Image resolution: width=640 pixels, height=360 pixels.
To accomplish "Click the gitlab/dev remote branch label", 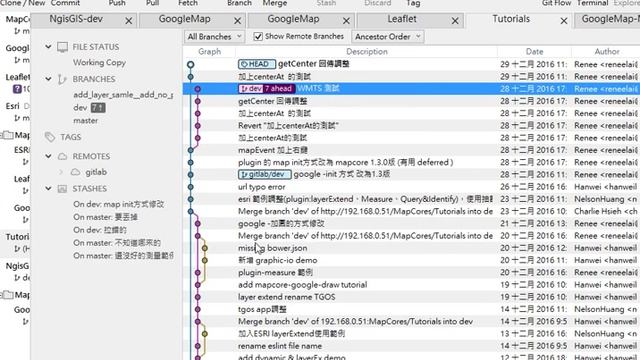I will pos(264,174).
